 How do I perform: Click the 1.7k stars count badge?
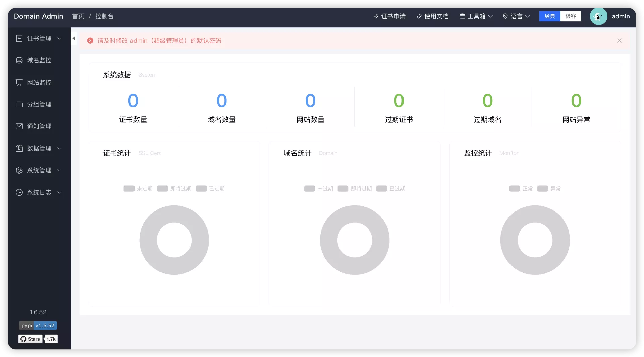pyautogui.click(x=51, y=339)
